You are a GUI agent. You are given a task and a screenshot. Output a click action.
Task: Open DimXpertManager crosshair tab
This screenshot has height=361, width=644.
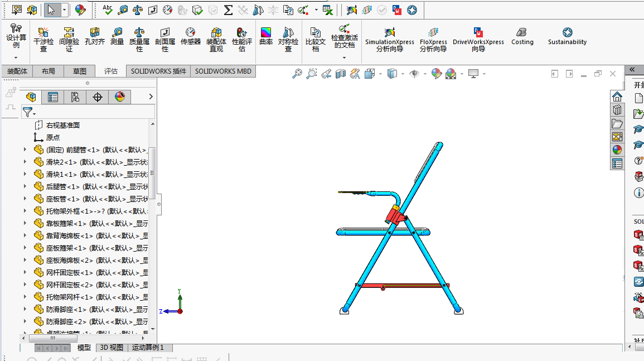[98, 97]
